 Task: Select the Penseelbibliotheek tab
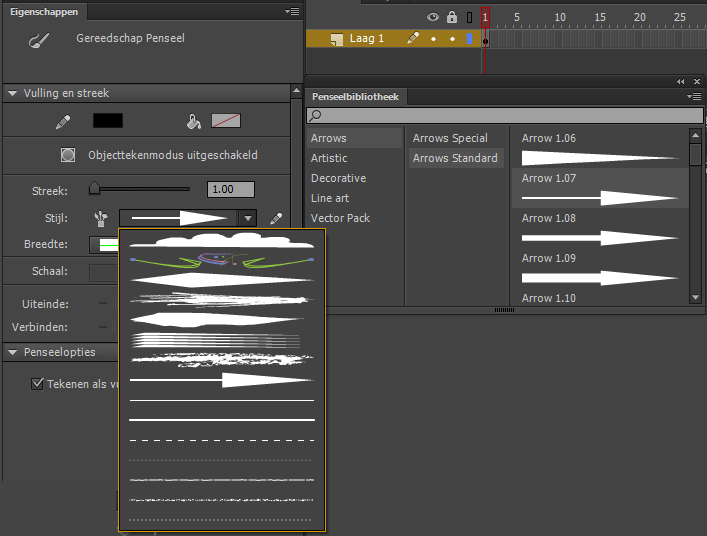(x=355, y=97)
